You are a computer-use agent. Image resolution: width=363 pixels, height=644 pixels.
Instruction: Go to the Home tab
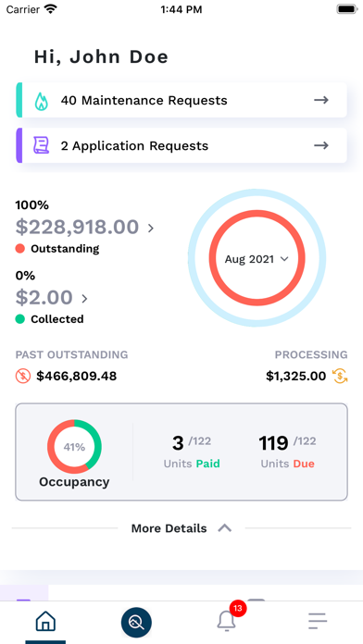(x=45, y=622)
